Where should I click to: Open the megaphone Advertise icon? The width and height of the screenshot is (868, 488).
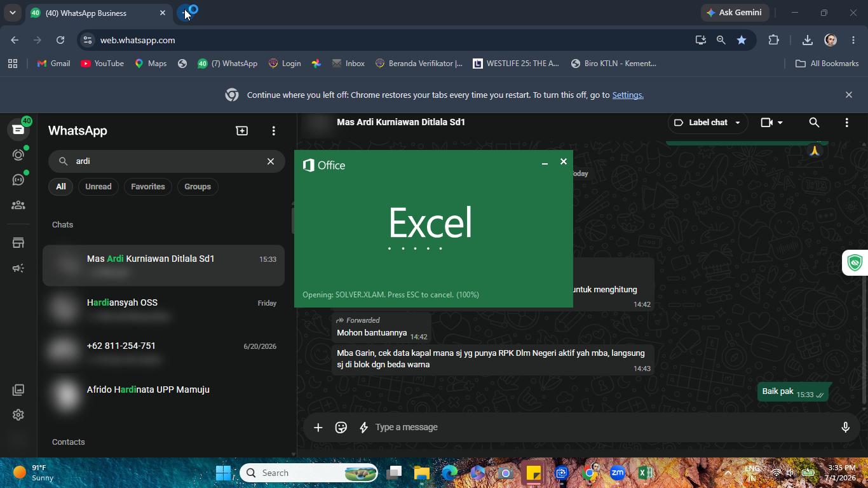(18, 268)
